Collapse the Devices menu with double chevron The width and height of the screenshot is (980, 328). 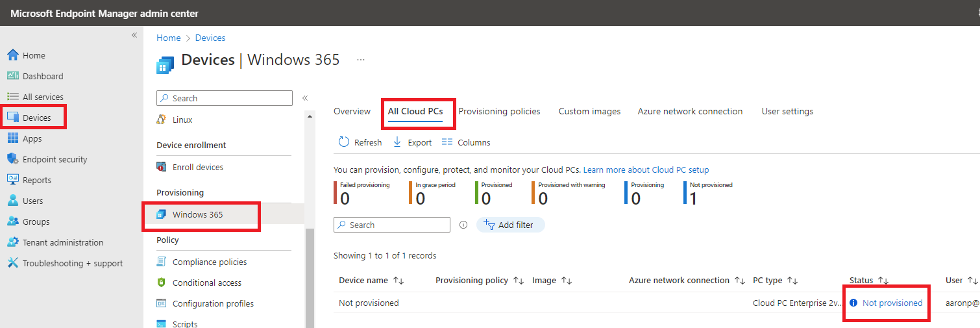click(305, 98)
